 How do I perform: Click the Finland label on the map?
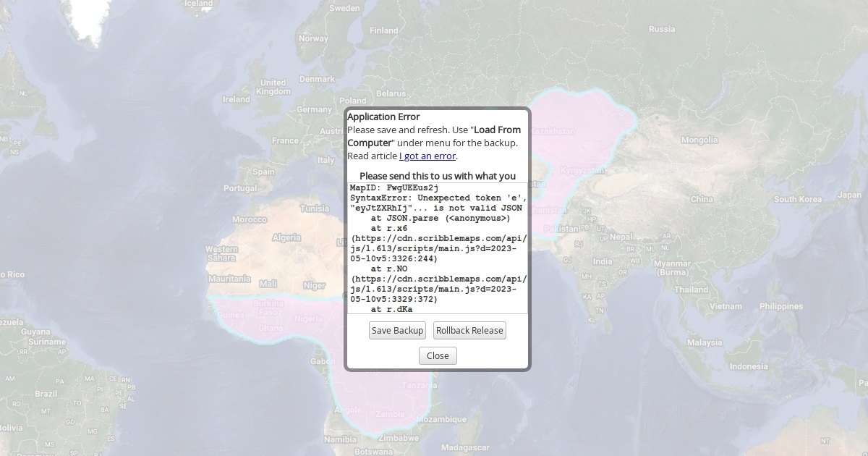383,30
